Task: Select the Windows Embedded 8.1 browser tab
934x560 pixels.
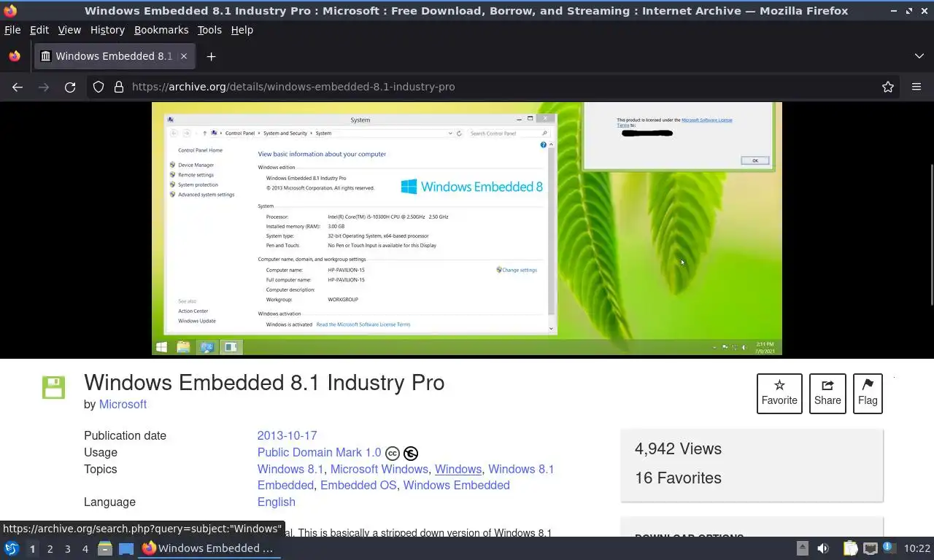Action: coord(114,56)
